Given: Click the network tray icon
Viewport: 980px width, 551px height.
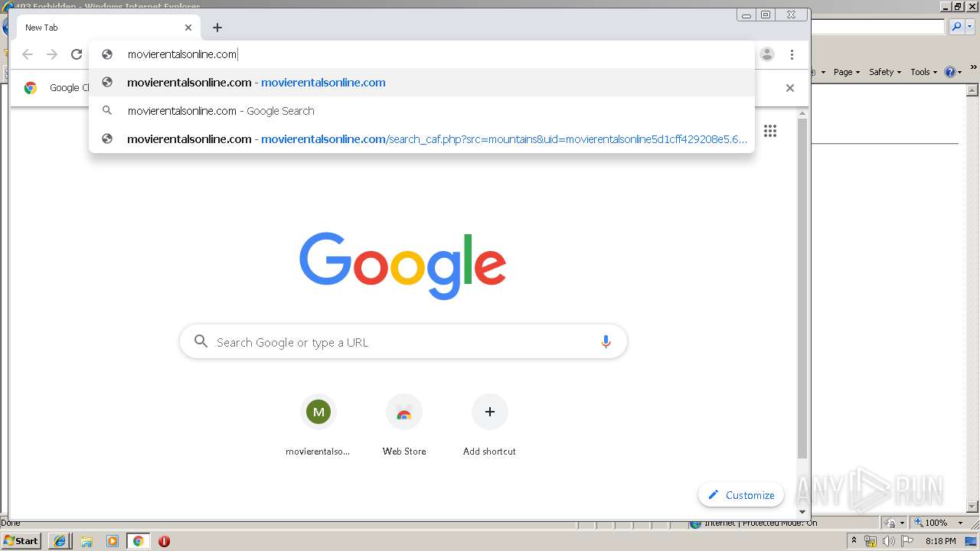Looking at the screenshot, I should point(870,541).
